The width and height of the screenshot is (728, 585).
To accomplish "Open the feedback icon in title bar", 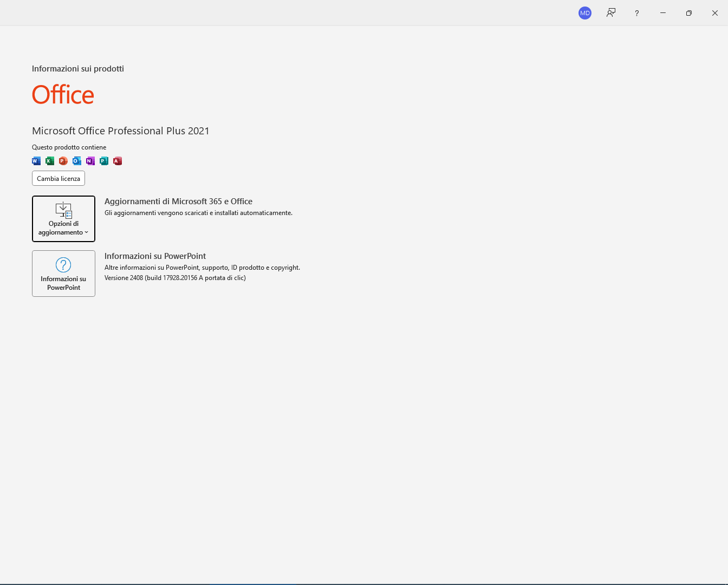I will tap(611, 13).
